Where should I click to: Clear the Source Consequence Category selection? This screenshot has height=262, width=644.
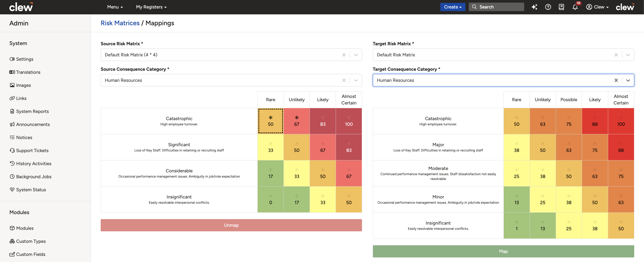point(344,80)
